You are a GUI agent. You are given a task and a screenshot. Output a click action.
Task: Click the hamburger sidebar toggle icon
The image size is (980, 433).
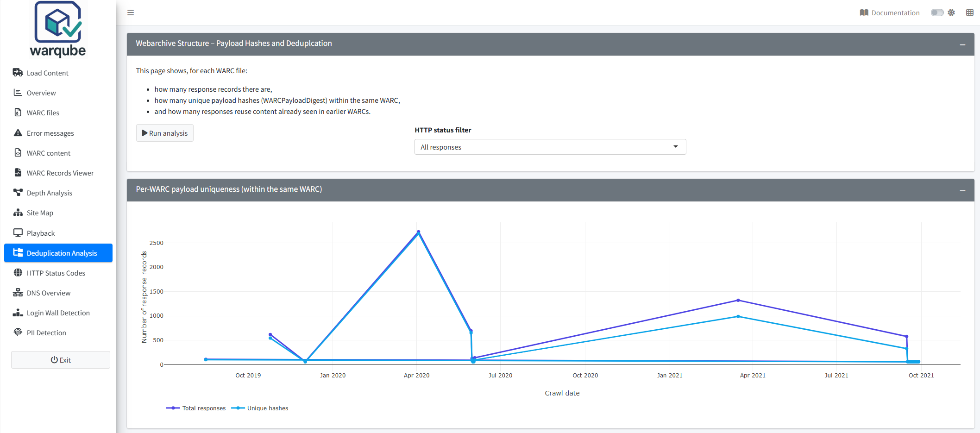131,13
